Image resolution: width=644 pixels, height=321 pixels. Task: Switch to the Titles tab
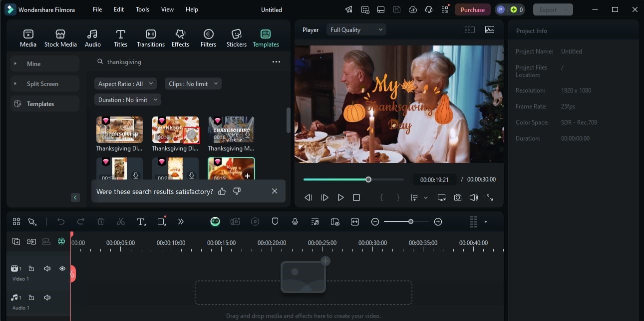click(120, 38)
